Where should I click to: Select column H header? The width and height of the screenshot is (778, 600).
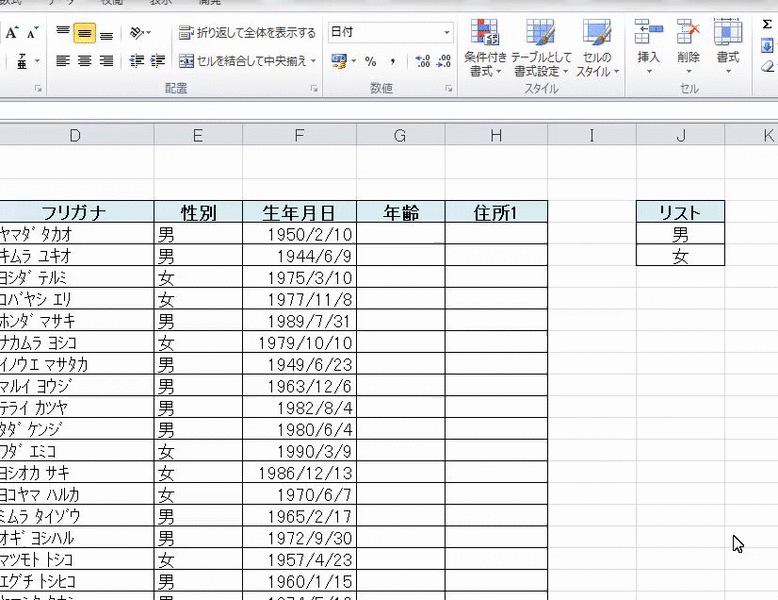tap(496, 135)
